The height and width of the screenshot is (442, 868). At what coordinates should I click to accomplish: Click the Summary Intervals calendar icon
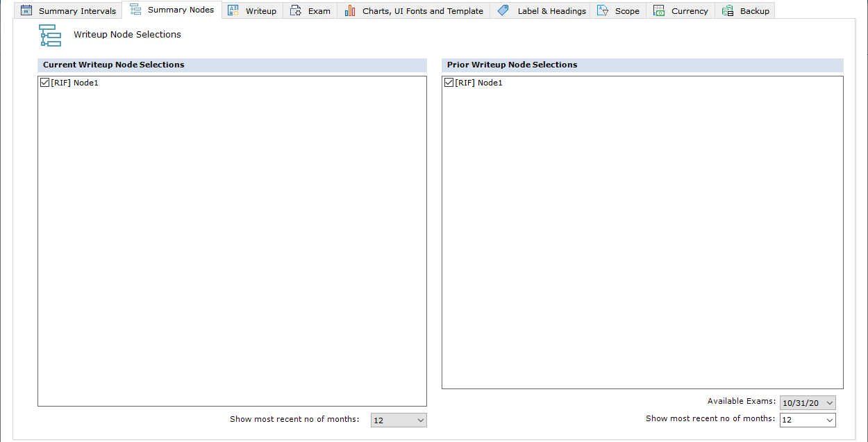pyautogui.click(x=26, y=10)
